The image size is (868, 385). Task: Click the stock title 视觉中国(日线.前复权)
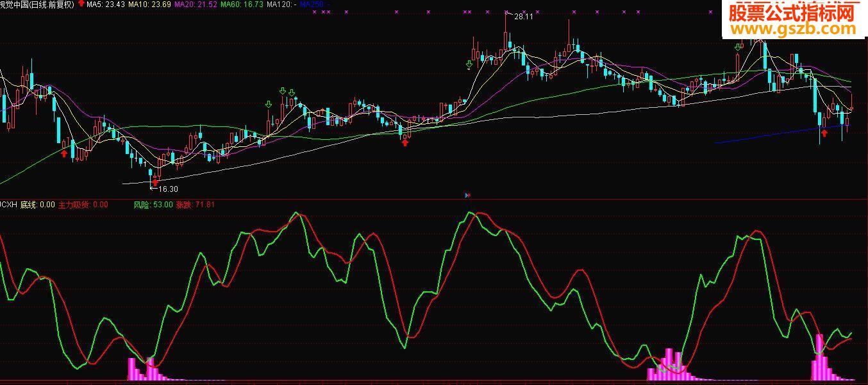coord(37,4)
